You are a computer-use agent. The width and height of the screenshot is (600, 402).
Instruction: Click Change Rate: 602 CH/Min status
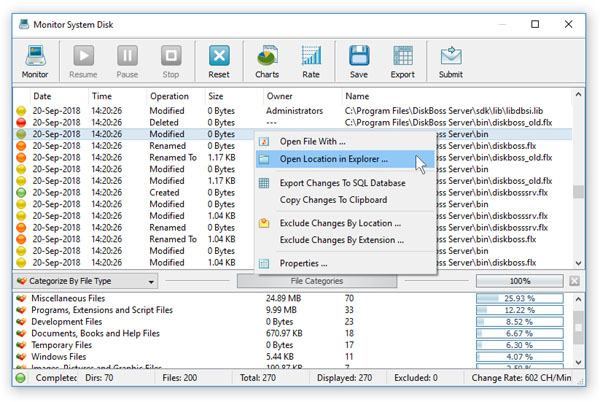[x=521, y=378]
